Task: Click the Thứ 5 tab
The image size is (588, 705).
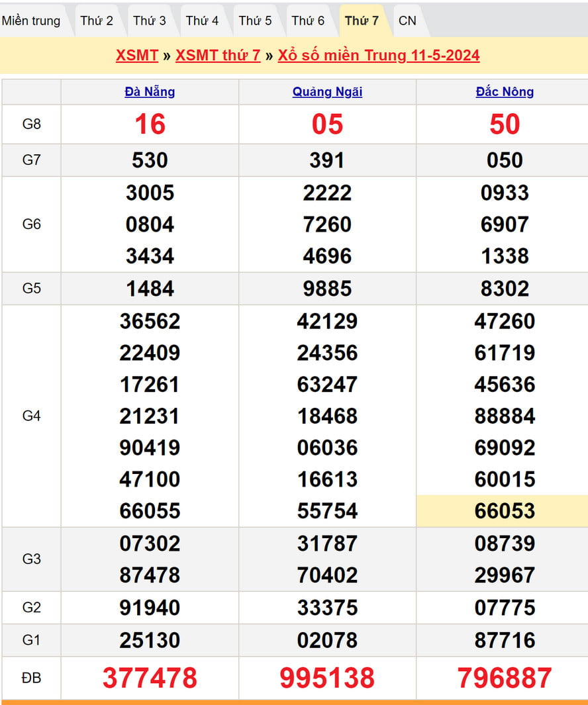Action: tap(255, 21)
